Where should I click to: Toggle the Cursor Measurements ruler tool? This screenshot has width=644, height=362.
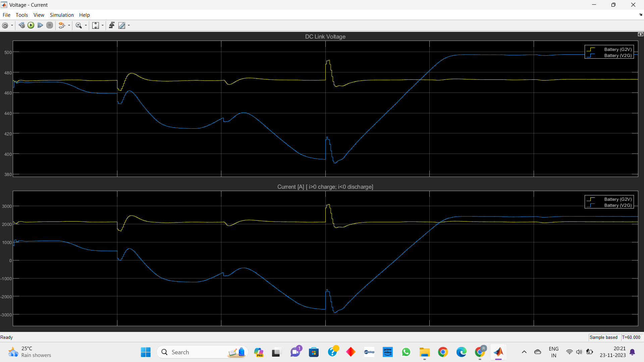pos(121,25)
